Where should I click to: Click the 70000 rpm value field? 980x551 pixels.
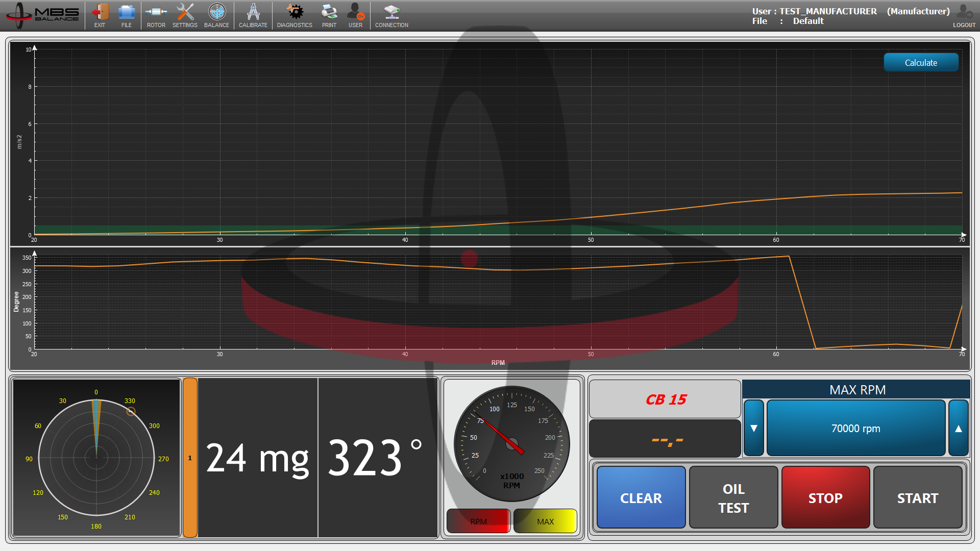click(855, 428)
